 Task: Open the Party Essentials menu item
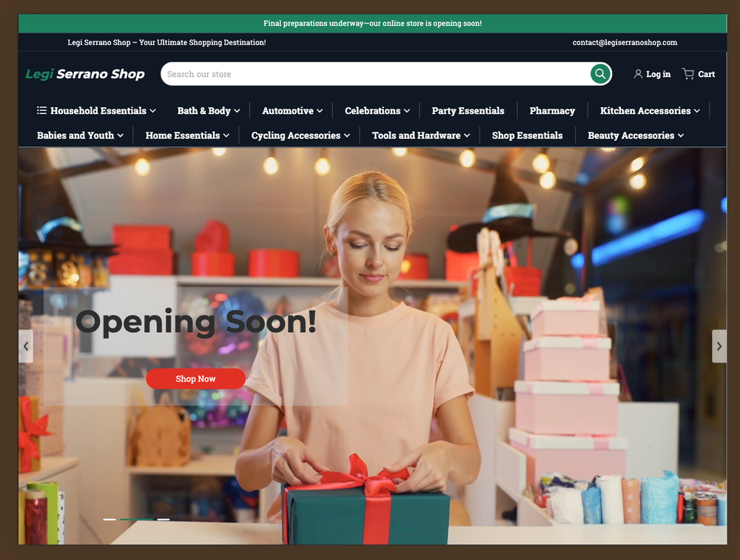point(468,111)
